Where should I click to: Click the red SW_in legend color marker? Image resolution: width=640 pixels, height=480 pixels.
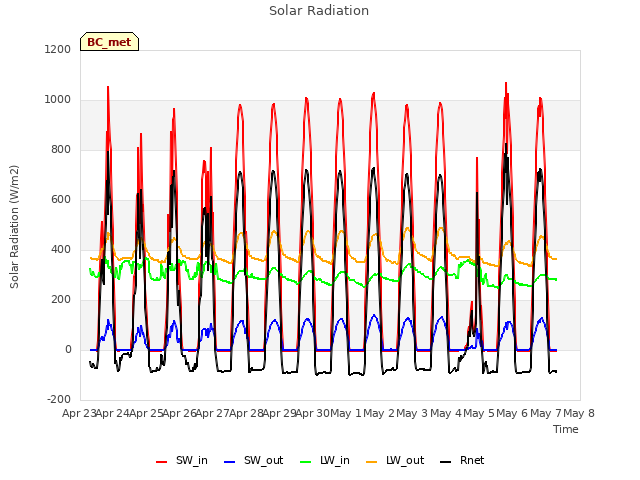[x=162, y=462]
